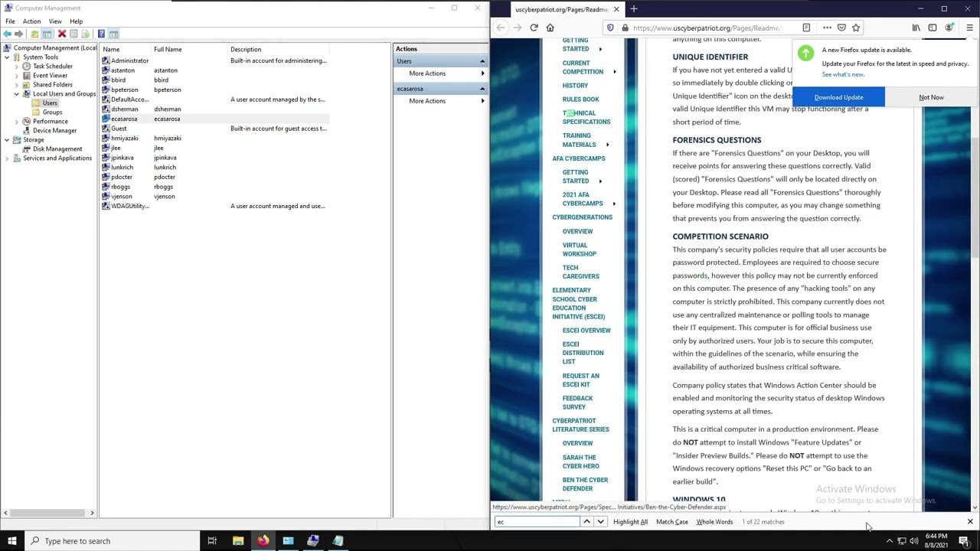Expand the Current Competition submenu arrow

coord(614,72)
